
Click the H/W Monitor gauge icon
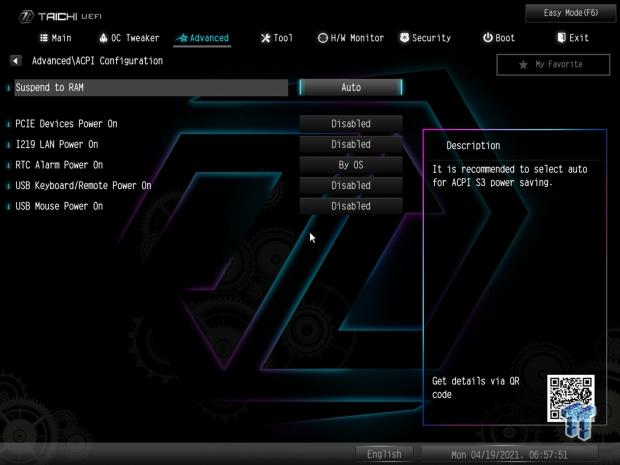pyautogui.click(x=323, y=38)
